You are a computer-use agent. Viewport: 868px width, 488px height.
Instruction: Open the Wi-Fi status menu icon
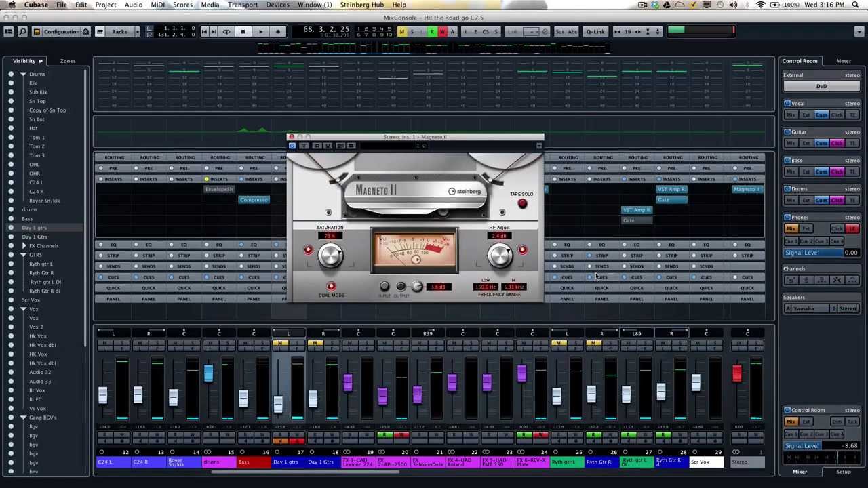pos(761,5)
